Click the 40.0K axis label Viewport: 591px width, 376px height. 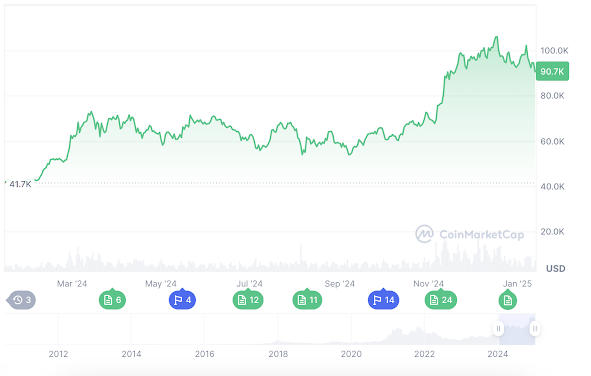pos(552,186)
